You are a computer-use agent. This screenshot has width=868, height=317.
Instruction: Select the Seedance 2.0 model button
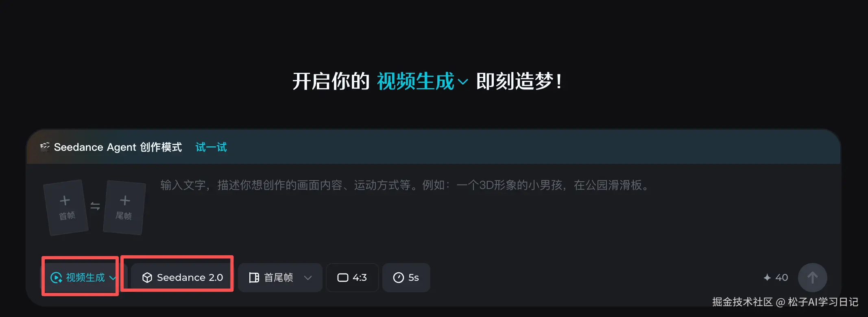click(x=182, y=278)
